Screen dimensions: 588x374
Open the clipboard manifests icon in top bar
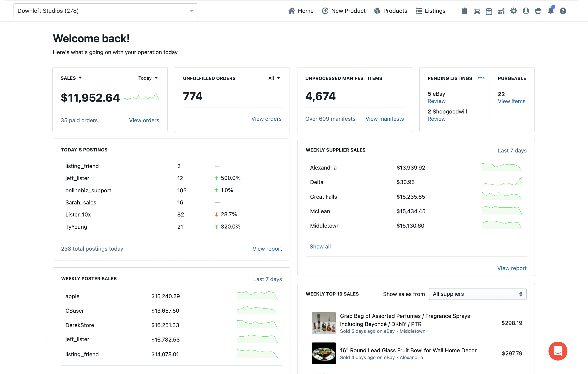click(x=464, y=11)
